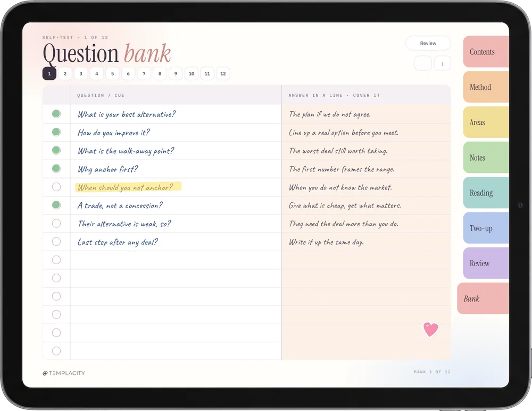Click answer 'The first number frames the range.'
532x411 pixels.
coord(342,169)
